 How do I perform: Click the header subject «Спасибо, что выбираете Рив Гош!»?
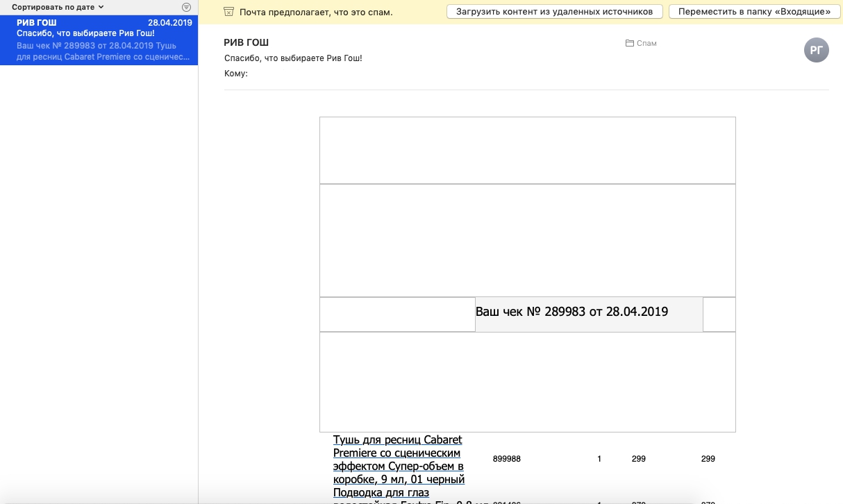[293, 58]
